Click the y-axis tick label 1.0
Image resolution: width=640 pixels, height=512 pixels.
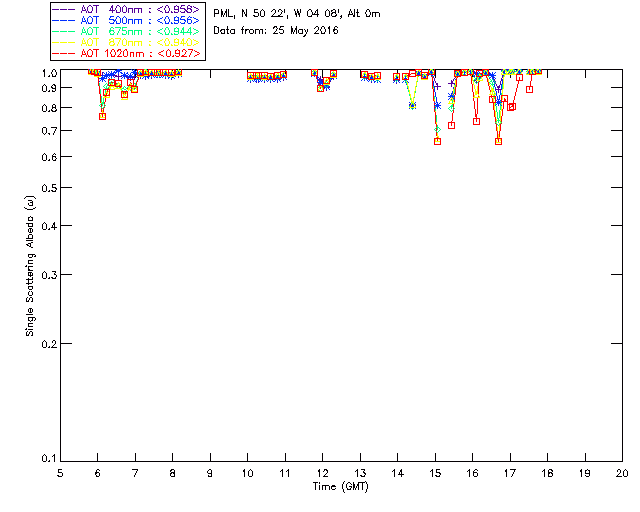click(49, 73)
